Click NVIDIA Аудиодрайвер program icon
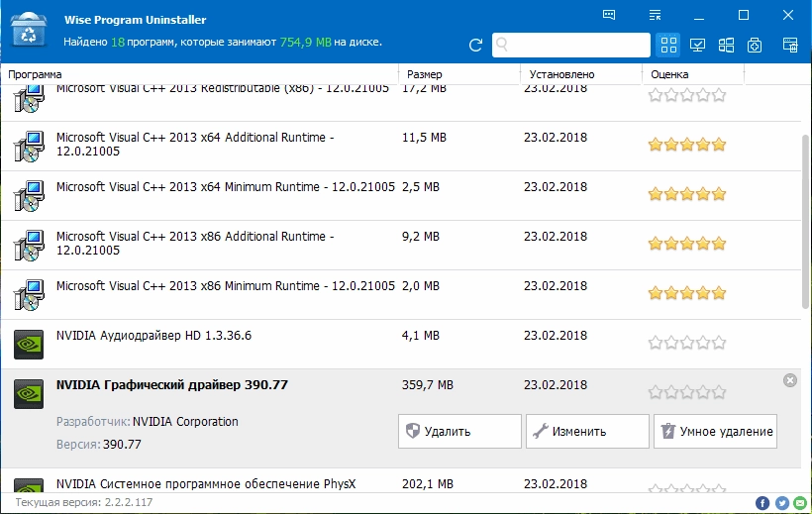 coord(29,345)
